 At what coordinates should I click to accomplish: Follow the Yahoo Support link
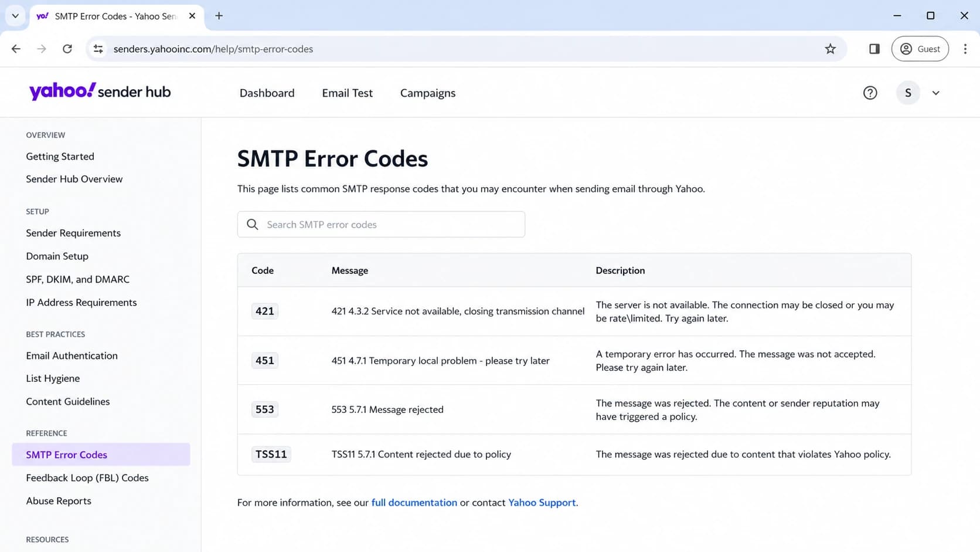pyautogui.click(x=542, y=502)
